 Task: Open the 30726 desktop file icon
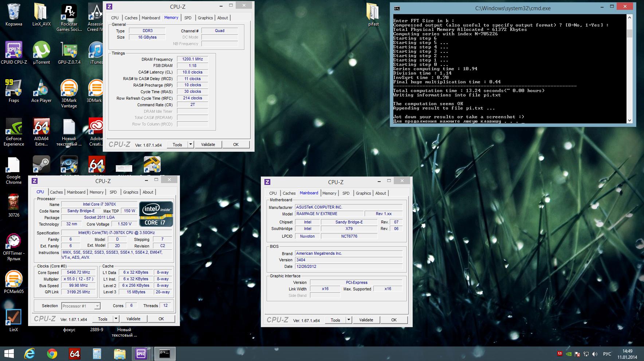pos(14,206)
